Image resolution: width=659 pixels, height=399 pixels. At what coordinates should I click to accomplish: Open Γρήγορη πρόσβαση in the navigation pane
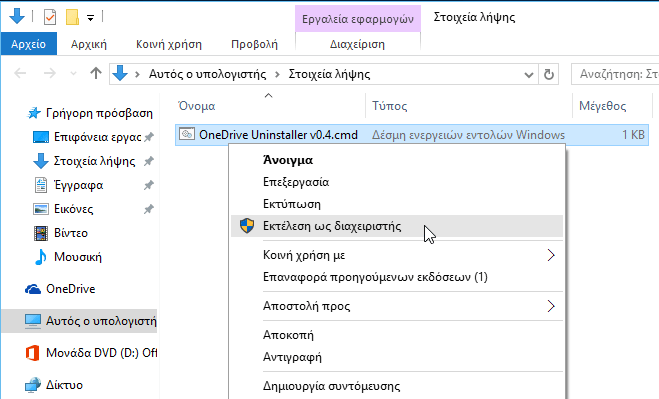tap(99, 113)
